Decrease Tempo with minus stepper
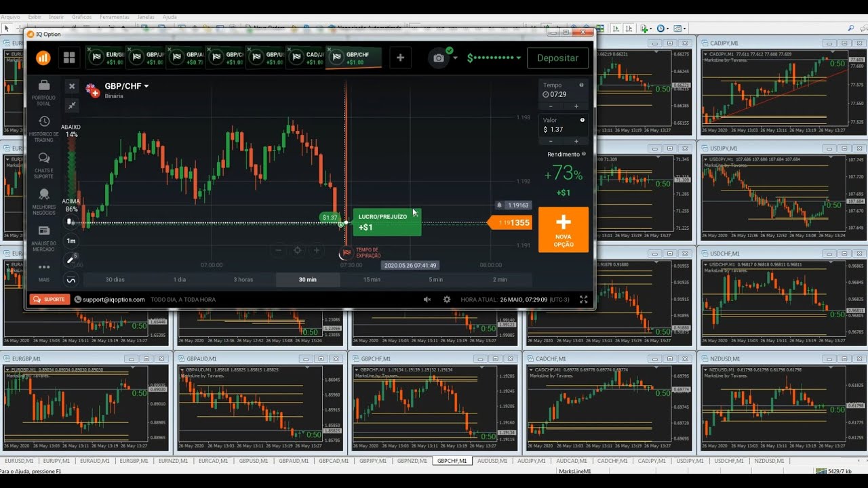 [x=551, y=106]
